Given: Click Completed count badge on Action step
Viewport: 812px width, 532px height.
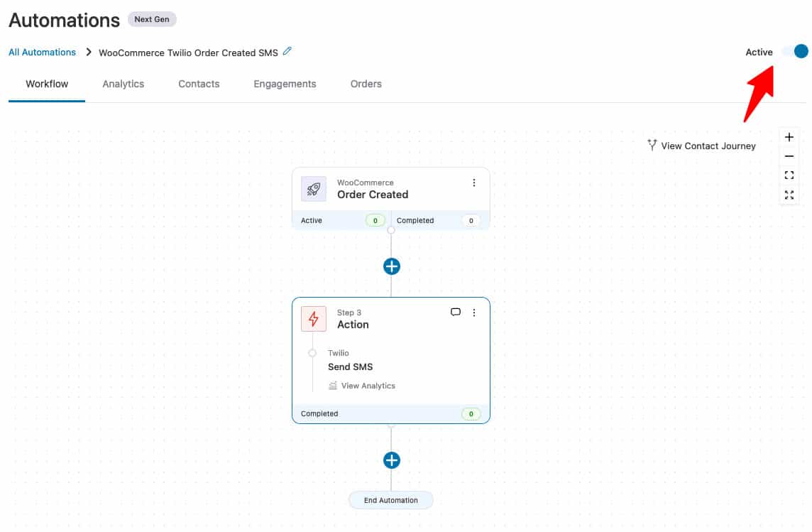Looking at the screenshot, I should [x=471, y=414].
